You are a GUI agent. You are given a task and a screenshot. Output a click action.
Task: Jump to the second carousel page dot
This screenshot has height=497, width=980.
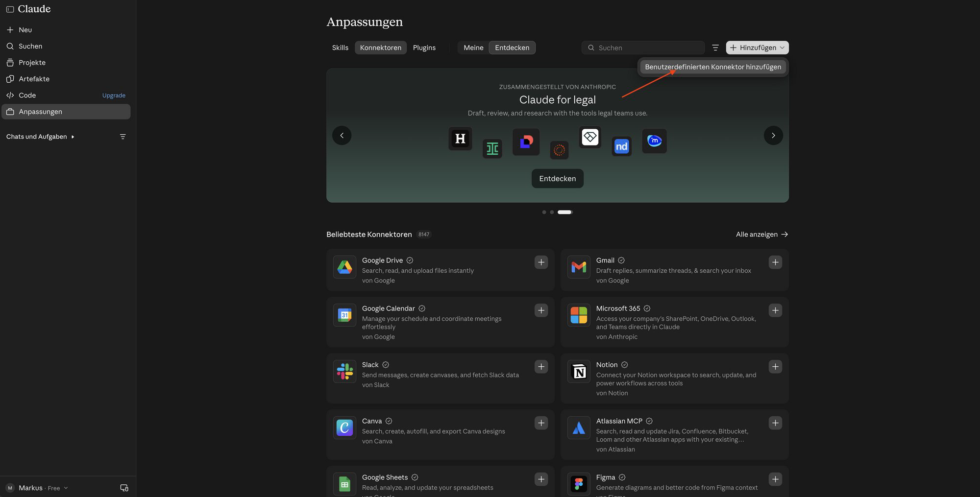point(552,212)
